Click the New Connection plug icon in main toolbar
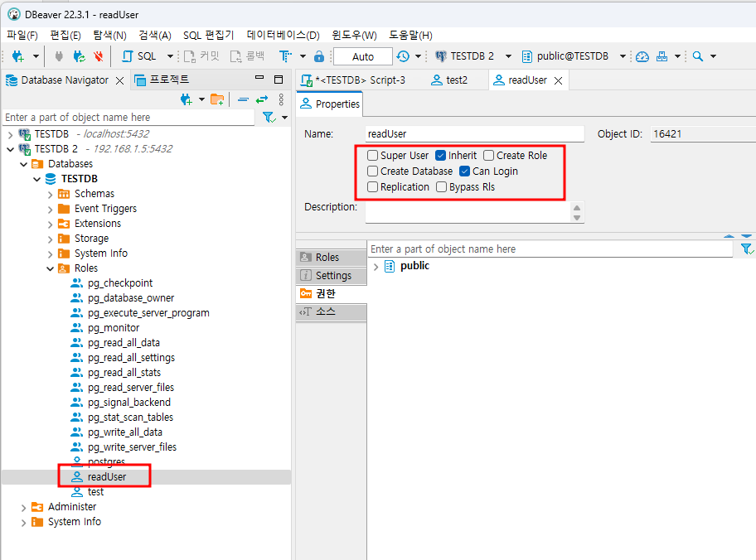 pyautogui.click(x=18, y=56)
